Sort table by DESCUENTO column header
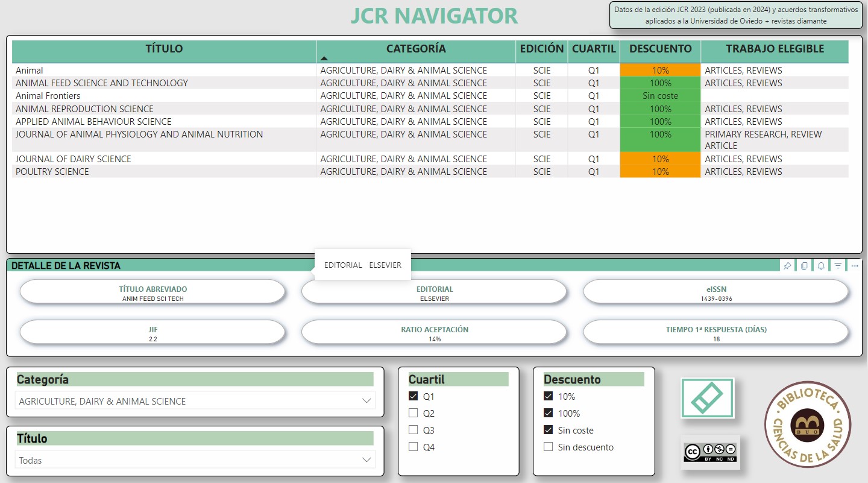Screen dimensions: 868x483 (660, 49)
